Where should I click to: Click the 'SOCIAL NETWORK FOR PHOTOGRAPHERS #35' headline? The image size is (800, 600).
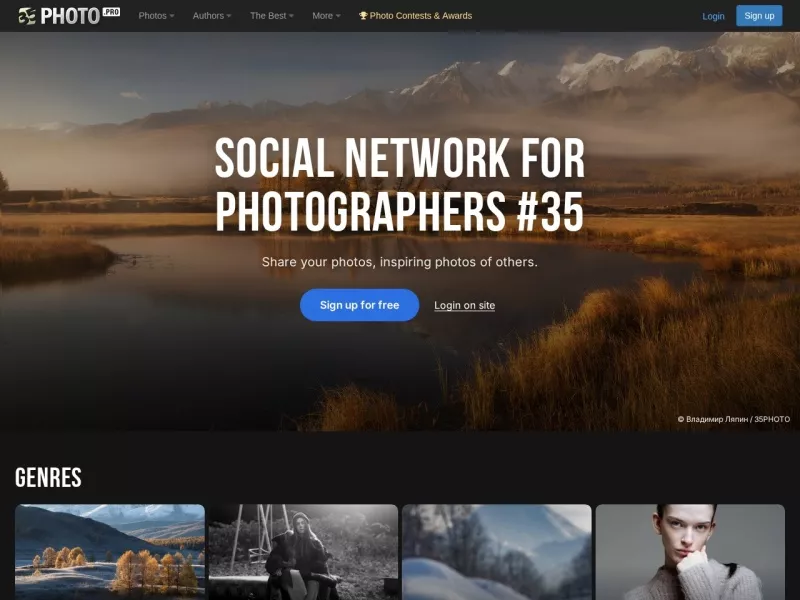tap(399, 185)
